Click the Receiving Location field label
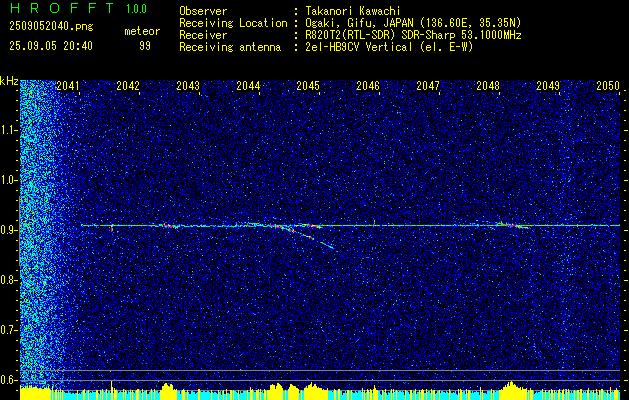This screenshot has height=400, width=629. click(233, 23)
